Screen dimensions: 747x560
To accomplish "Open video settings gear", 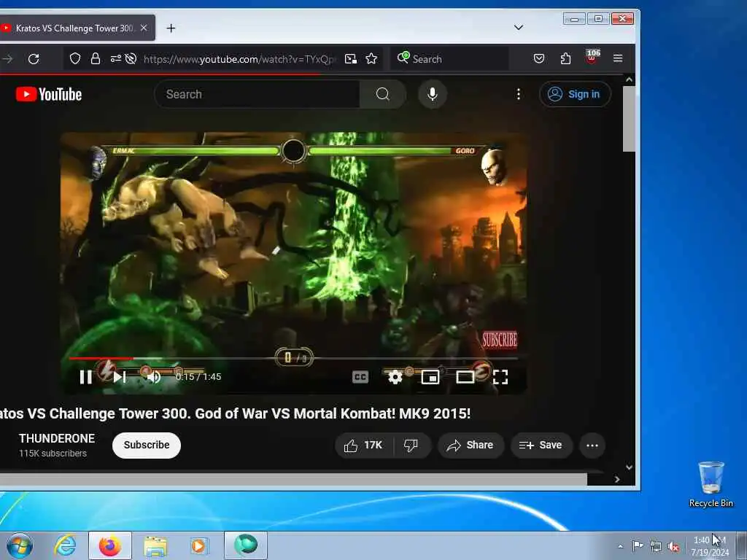I will click(395, 377).
